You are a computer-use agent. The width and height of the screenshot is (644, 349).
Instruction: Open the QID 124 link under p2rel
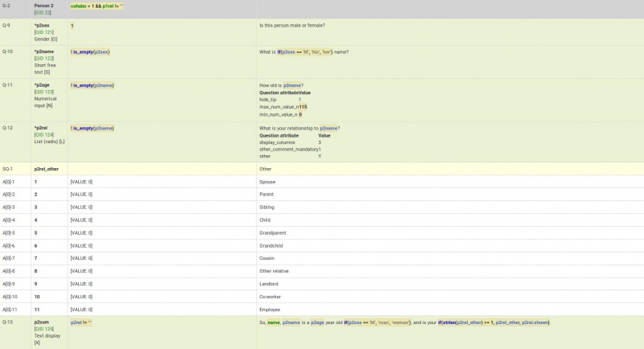coord(43,135)
